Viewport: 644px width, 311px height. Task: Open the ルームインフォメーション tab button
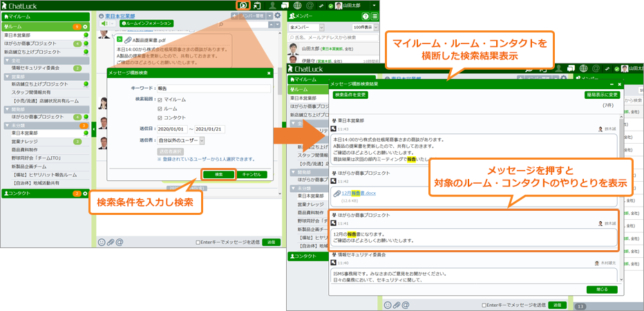[146, 23]
